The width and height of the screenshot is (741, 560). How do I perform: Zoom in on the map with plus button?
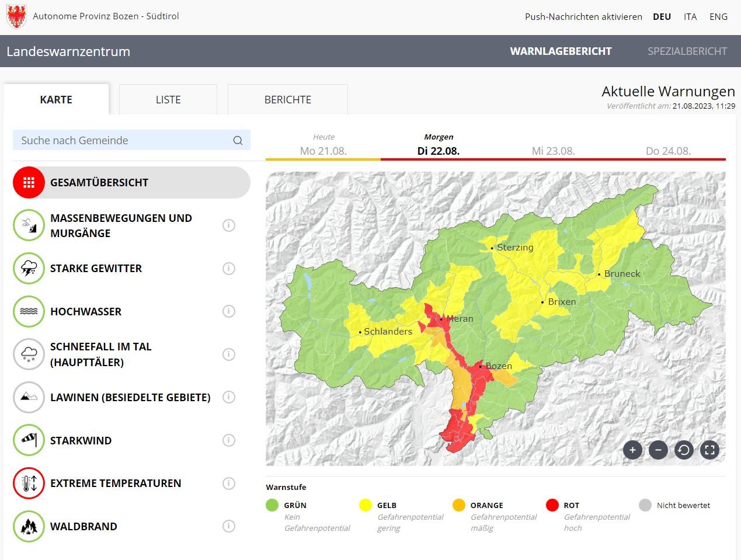pos(632,450)
